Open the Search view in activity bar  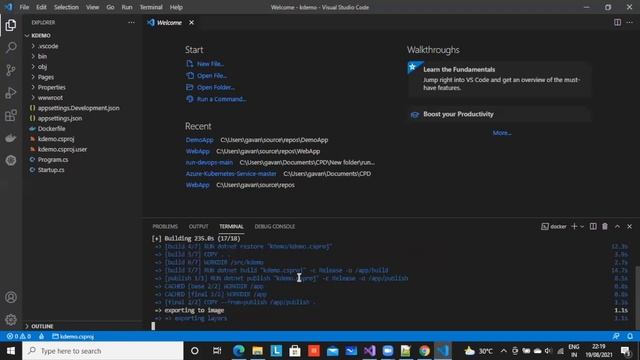pos(11,47)
